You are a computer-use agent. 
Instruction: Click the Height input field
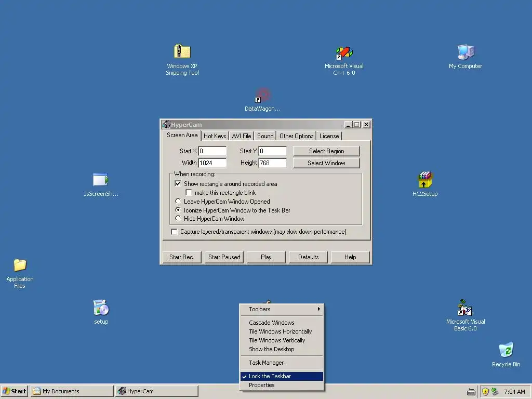[272, 163]
